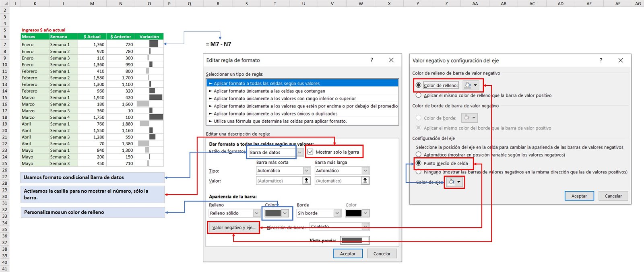Click the Ingresos $ año actual title

pyautogui.click(x=43, y=30)
